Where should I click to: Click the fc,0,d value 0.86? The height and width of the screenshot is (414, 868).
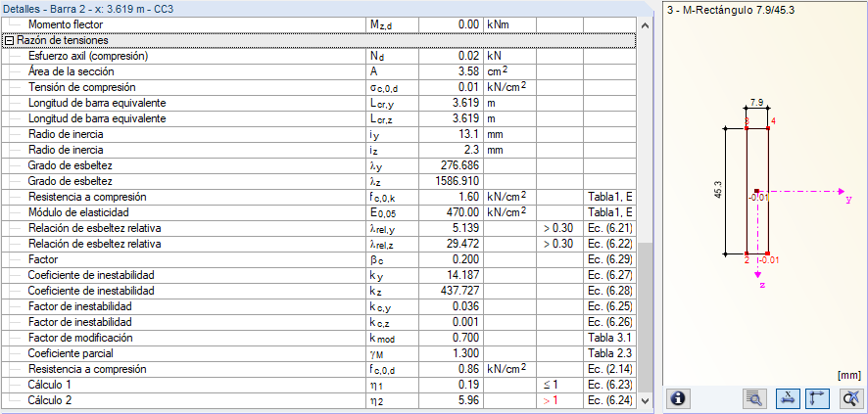[x=470, y=369]
